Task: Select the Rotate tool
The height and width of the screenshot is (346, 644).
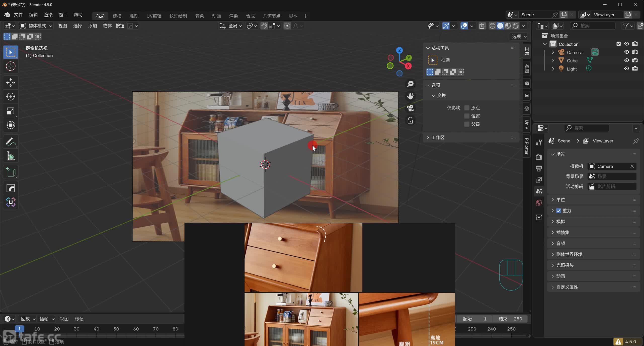Action: (11, 97)
